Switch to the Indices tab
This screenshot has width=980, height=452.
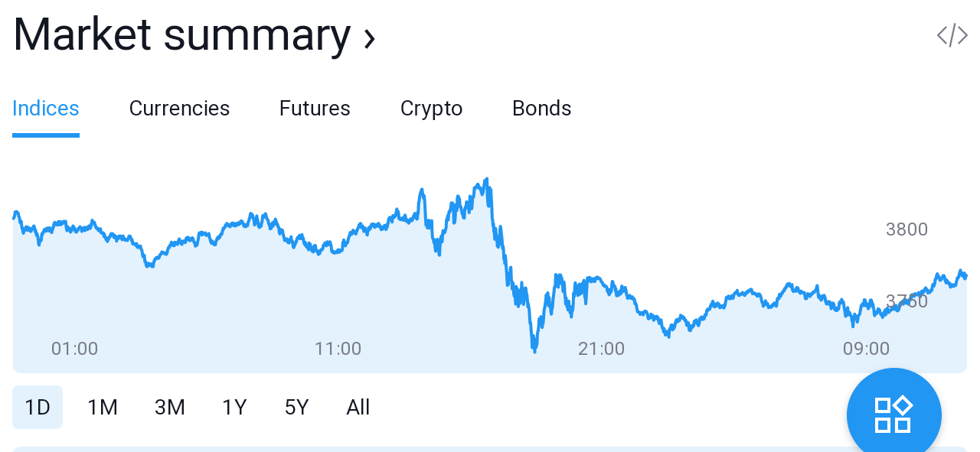(x=46, y=109)
